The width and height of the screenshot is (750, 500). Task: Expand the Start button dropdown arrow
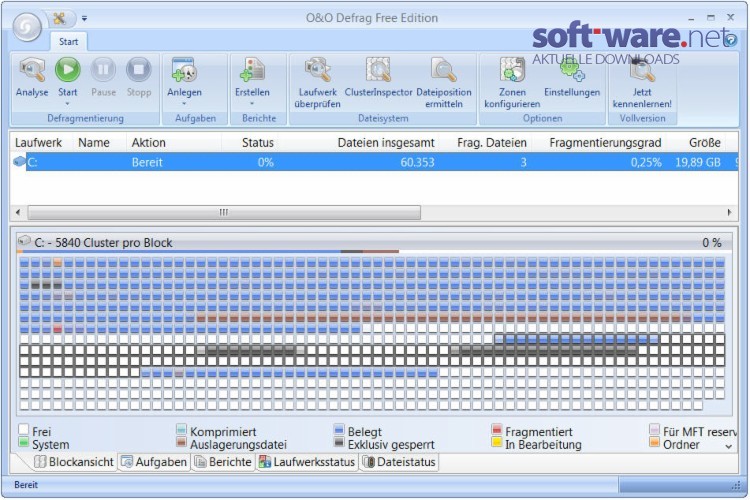click(x=67, y=104)
